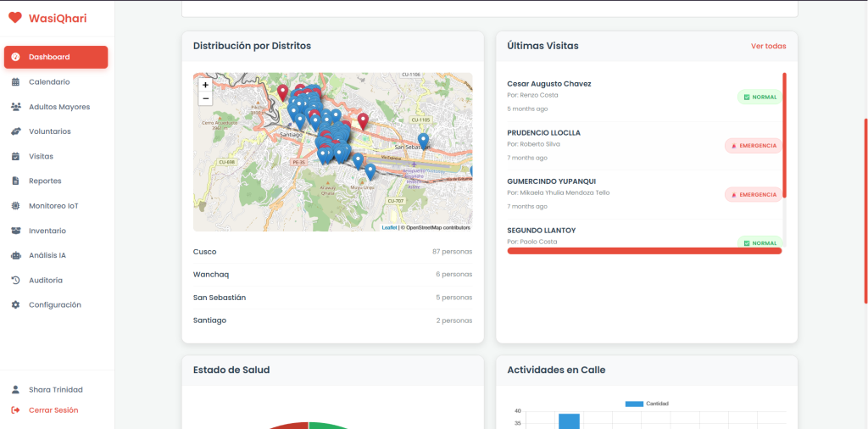This screenshot has width=868, height=429.
Task: Open the Análisis IA robot icon
Action: pos(15,256)
